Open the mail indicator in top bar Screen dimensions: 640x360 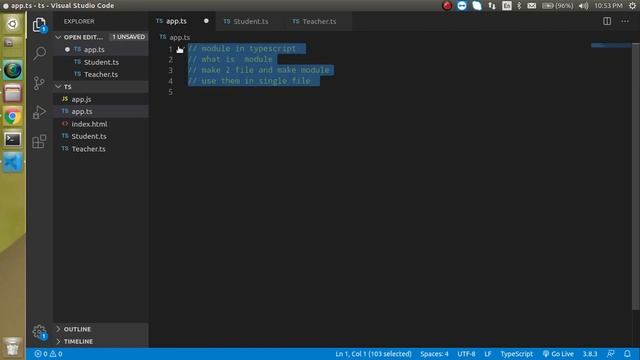point(531,6)
